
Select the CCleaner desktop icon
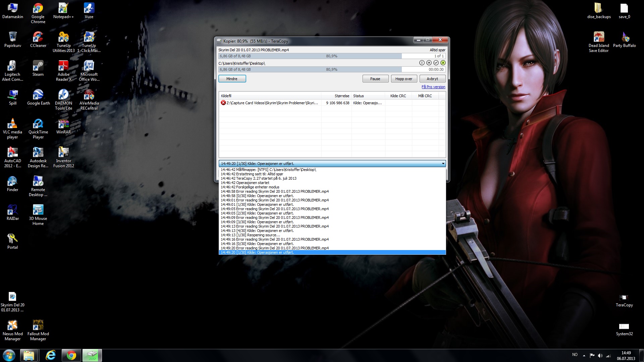click(x=38, y=40)
